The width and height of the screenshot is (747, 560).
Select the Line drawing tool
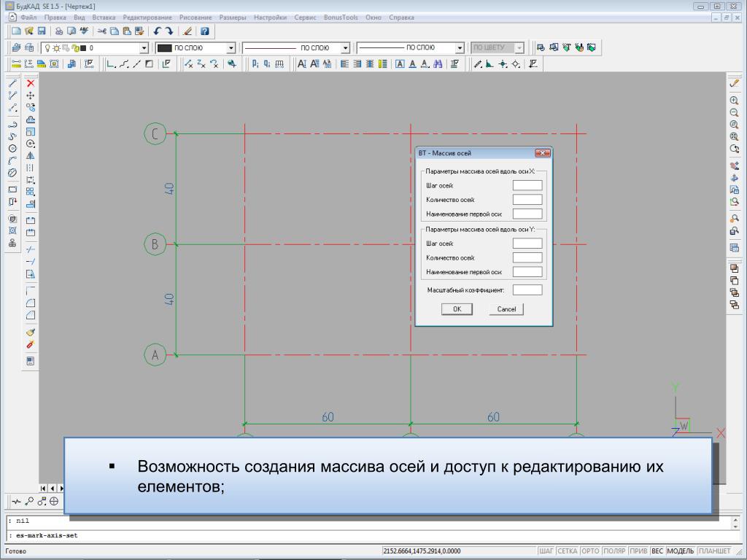coord(13,83)
